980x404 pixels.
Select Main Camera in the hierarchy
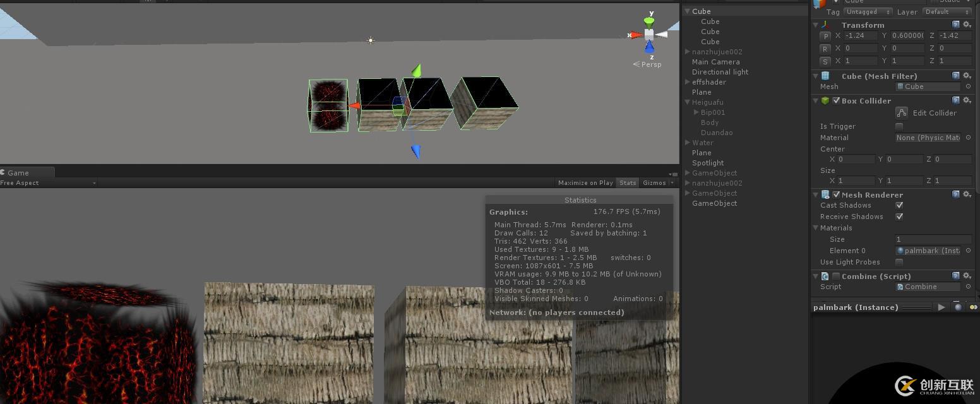click(715, 61)
